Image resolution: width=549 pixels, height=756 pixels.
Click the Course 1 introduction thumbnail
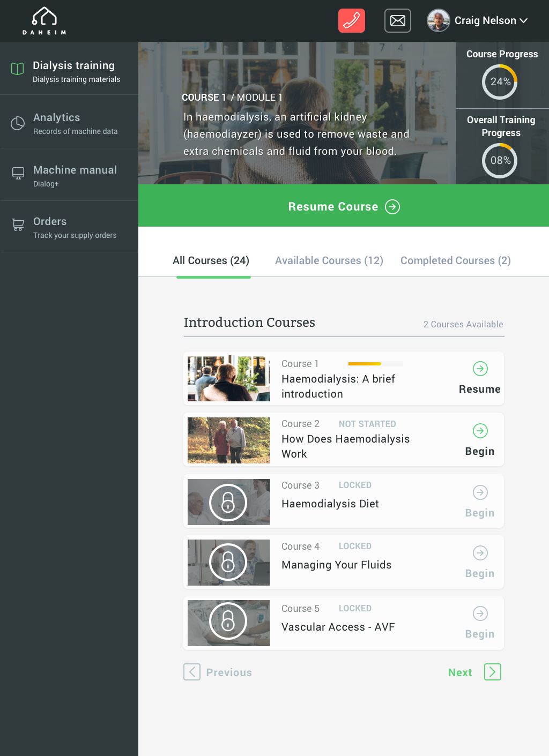[x=228, y=378]
